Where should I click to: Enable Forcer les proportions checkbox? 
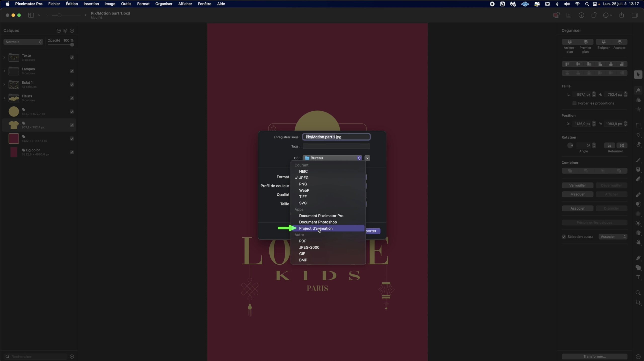(x=574, y=103)
